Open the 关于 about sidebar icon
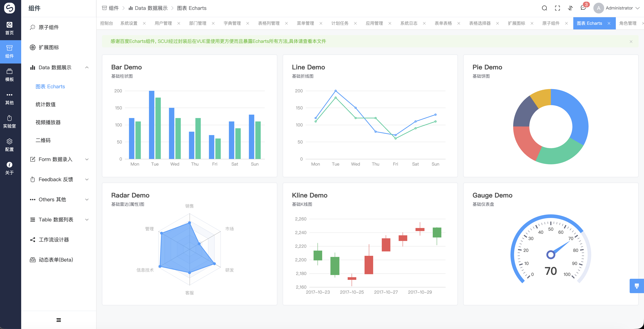The height and width of the screenshot is (329, 644). click(x=10, y=167)
